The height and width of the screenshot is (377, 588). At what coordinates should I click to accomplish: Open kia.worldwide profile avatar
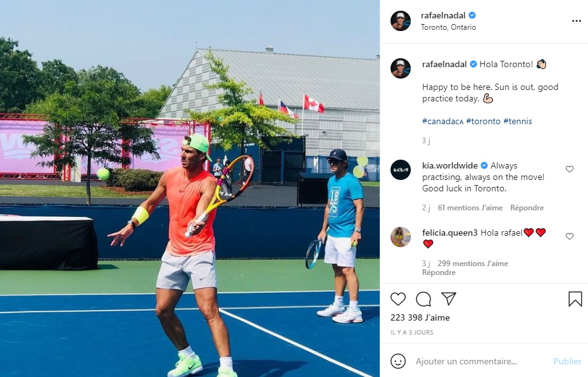[x=401, y=170]
